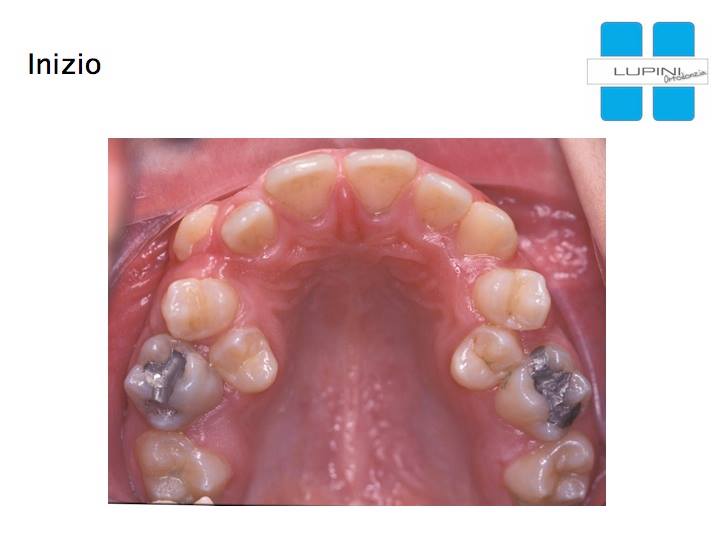Click the rearmost molar on left side
This screenshot has width=720, height=540.
(182, 466)
